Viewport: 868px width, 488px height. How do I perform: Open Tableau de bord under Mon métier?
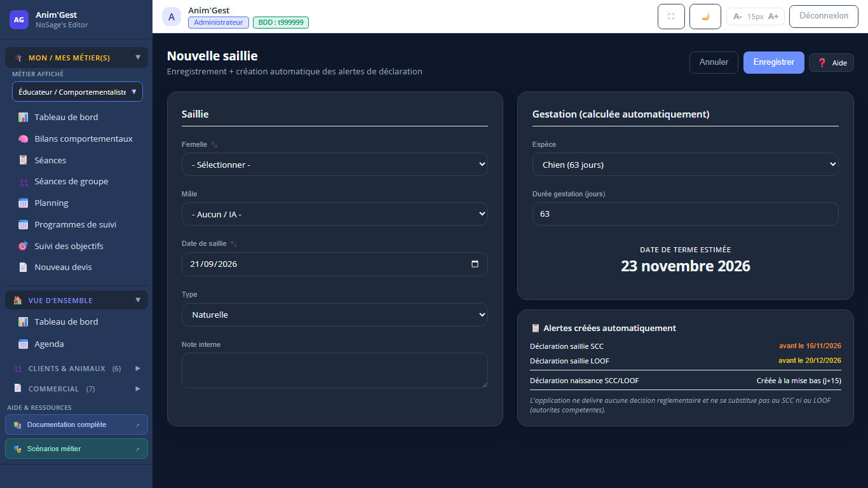[x=76, y=117]
